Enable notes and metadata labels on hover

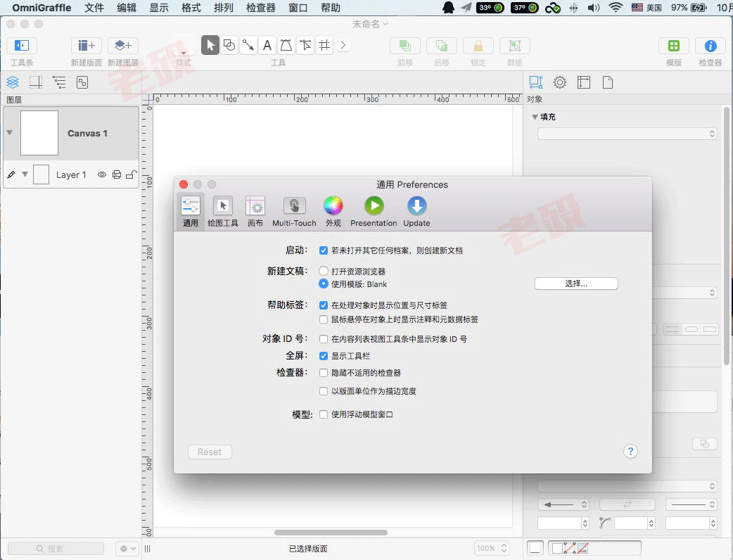click(323, 319)
